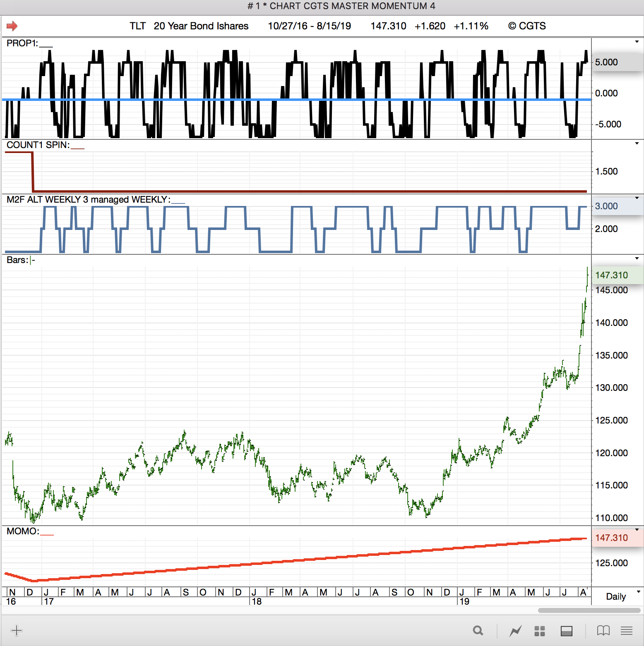Select the PROP1 indicator label
The width and height of the screenshot is (644, 646).
tap(22, 43)
